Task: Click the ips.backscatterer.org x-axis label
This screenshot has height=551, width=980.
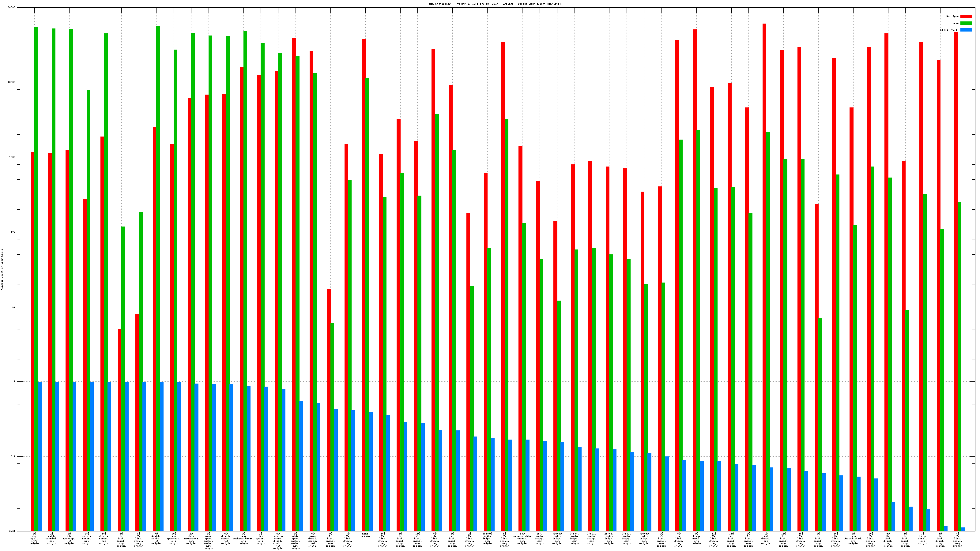Action: click(243, 538)
